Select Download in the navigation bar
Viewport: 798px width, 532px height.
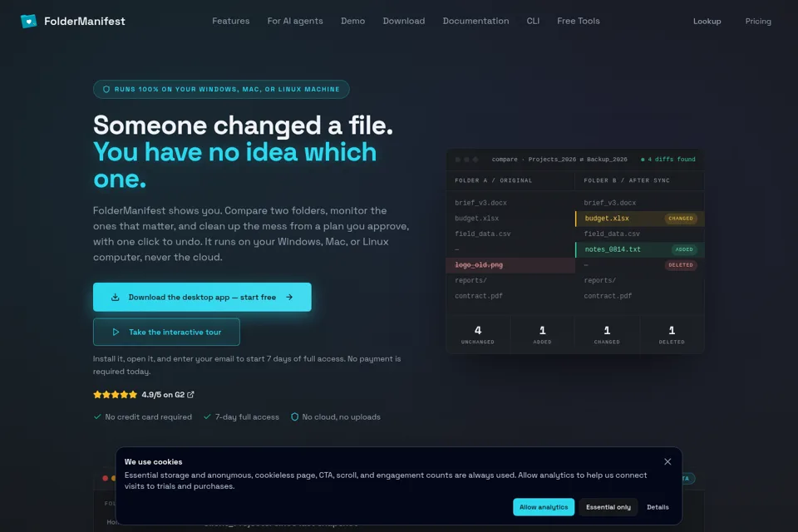(404, 21)
